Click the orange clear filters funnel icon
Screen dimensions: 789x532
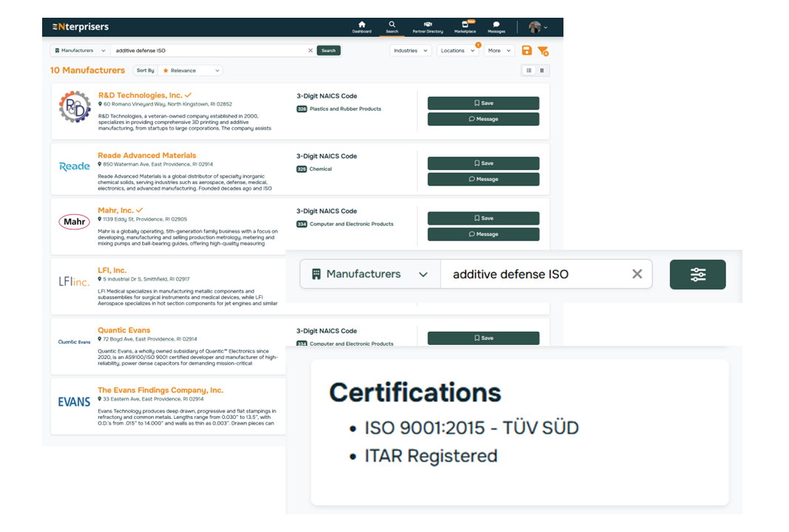543,51
